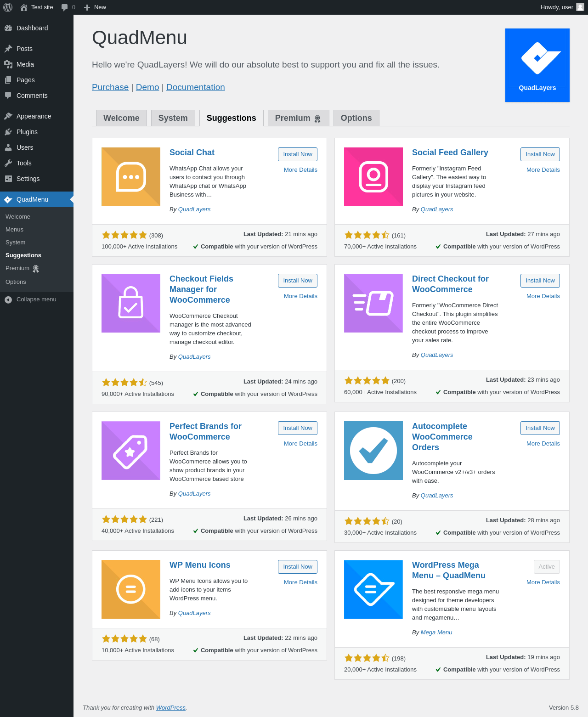The height and width of the screenshot is (717, 588).
Task: Open the WP Menu Icons title link
Action: 200,565
